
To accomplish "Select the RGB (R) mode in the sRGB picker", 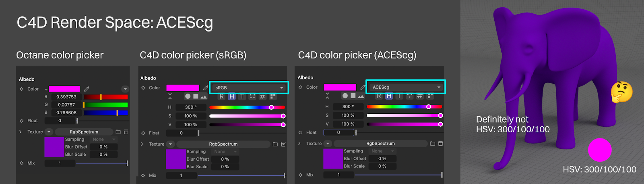I will [221, 96].
